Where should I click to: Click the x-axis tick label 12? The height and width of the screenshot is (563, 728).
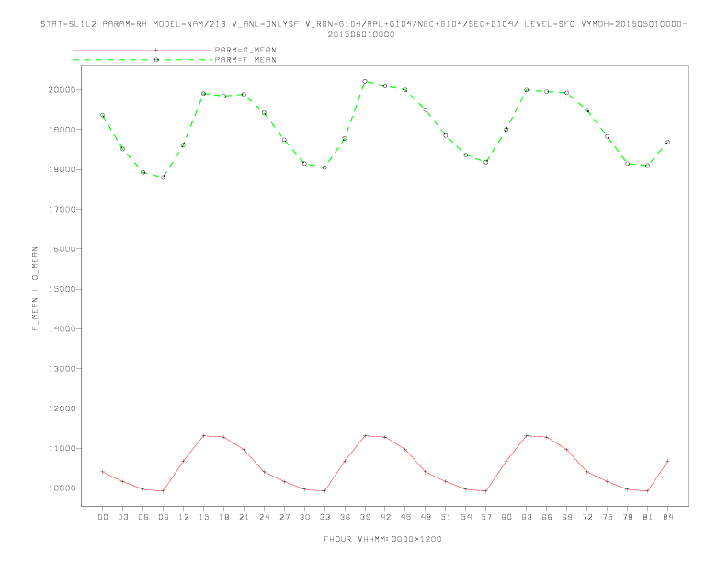[184, 517]
